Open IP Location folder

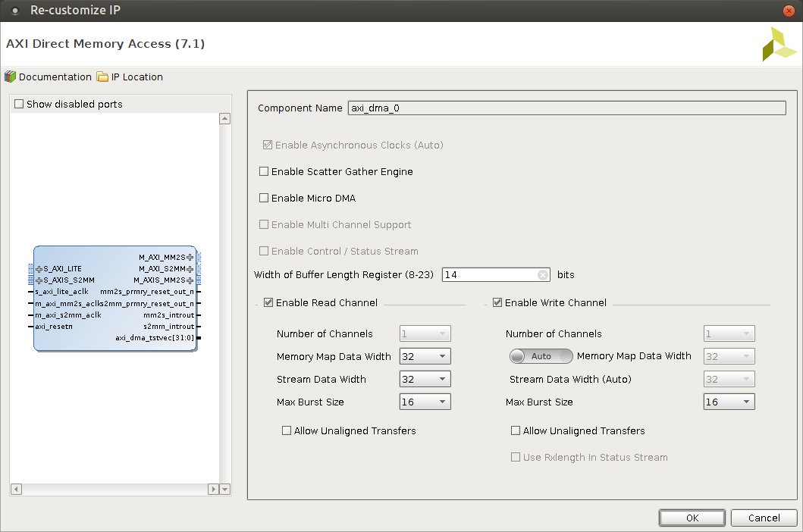(130, 77)
